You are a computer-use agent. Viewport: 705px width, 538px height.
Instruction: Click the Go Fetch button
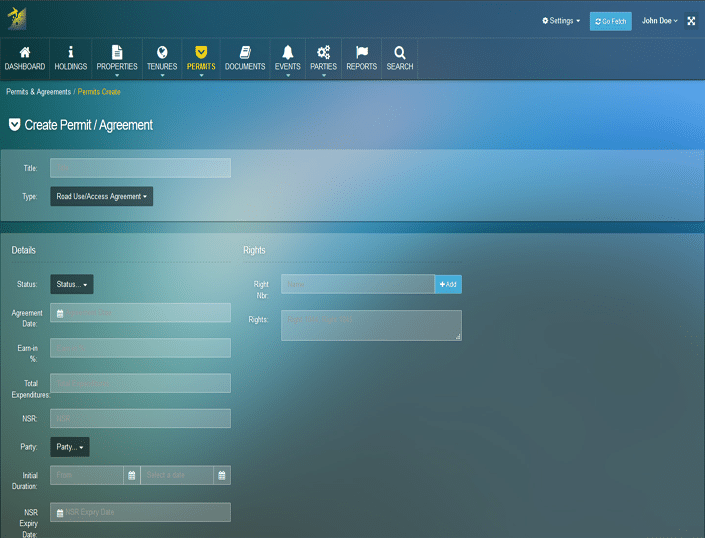(610, 21)
